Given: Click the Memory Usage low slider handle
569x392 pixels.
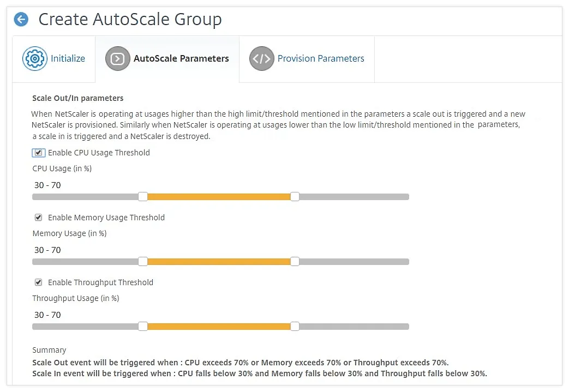Looking at the screenshot, I should tap(143, 262).
